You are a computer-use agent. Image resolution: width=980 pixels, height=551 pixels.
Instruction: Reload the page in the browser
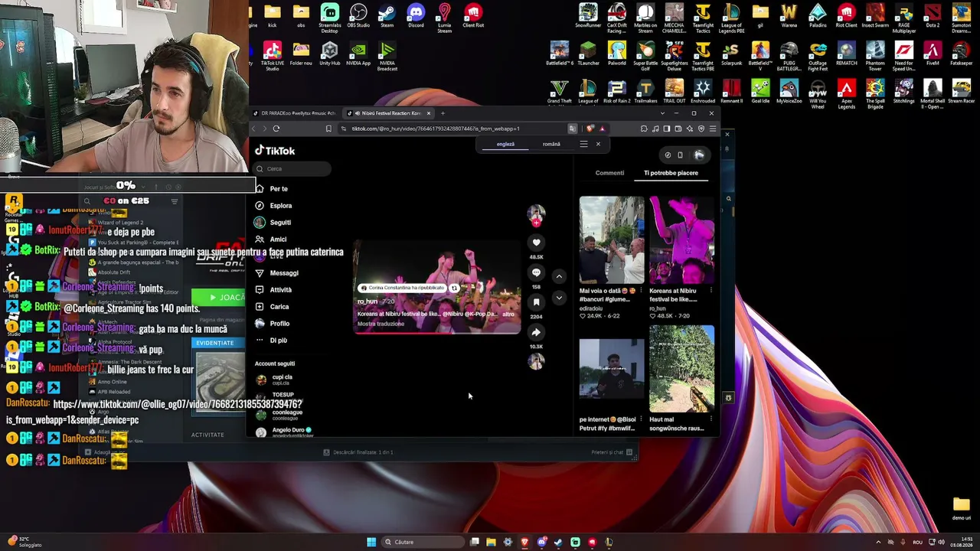click(276, 129)
